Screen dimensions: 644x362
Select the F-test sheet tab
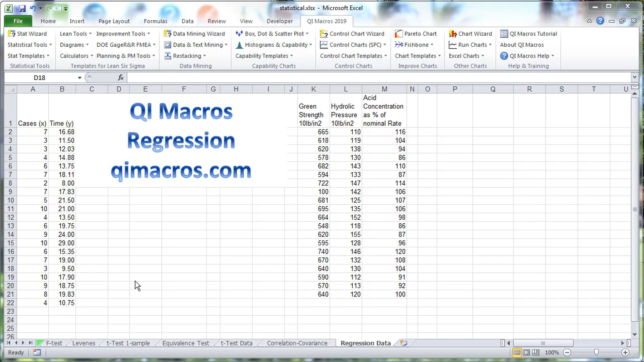(x=54, y=343)
